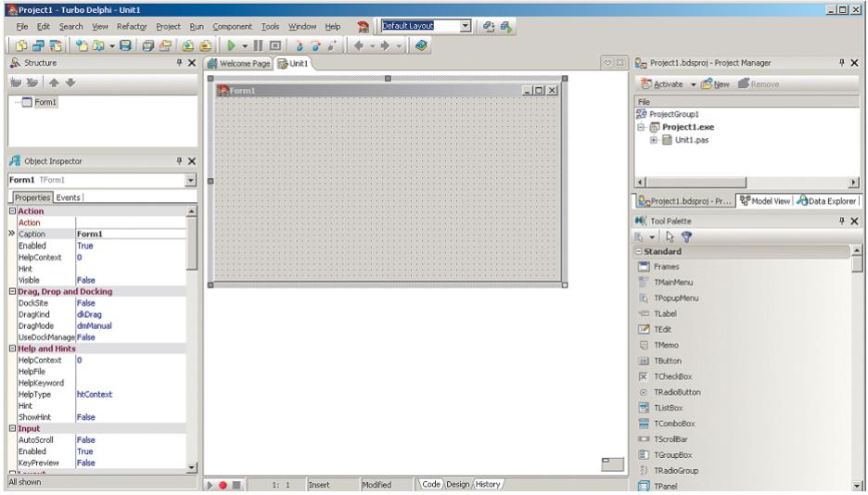Screen dimensions: 868x495
Task: Switch to the Events tab
Action: tap(68, 197)
